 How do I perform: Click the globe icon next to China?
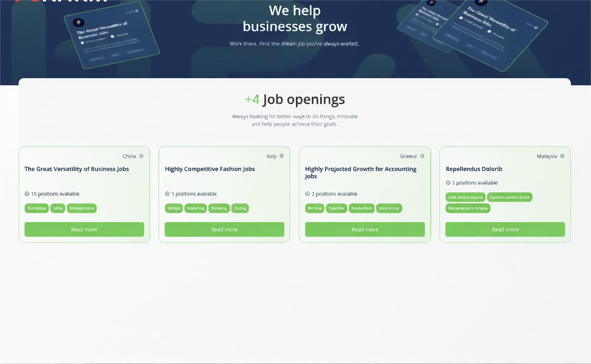pos(141,156)
